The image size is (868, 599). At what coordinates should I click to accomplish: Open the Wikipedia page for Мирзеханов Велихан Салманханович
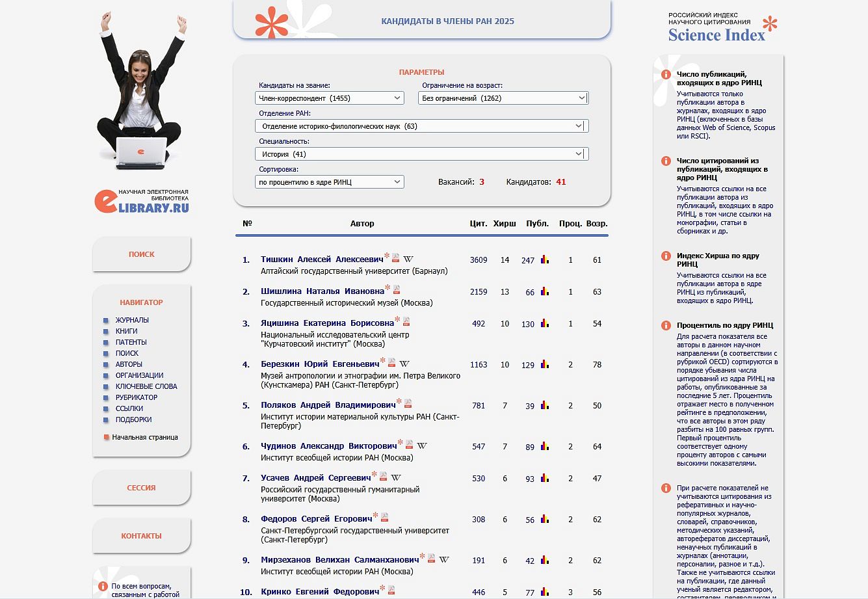[444, 559]
